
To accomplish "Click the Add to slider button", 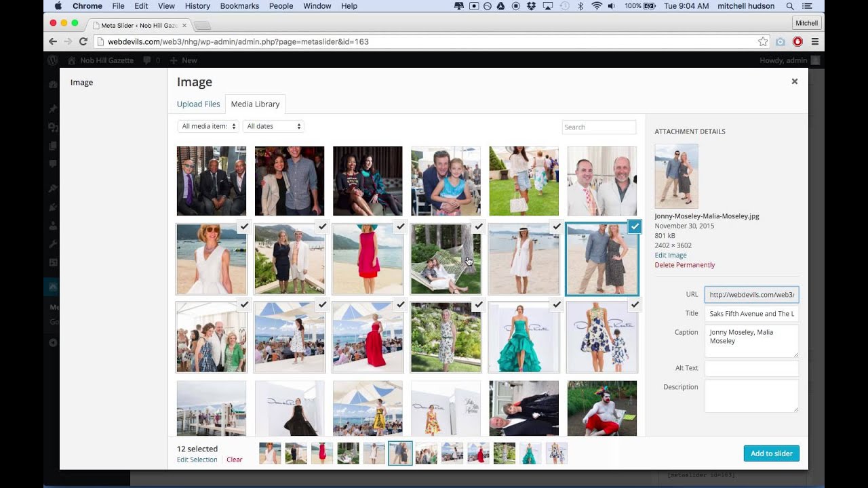I will (772, 453).
